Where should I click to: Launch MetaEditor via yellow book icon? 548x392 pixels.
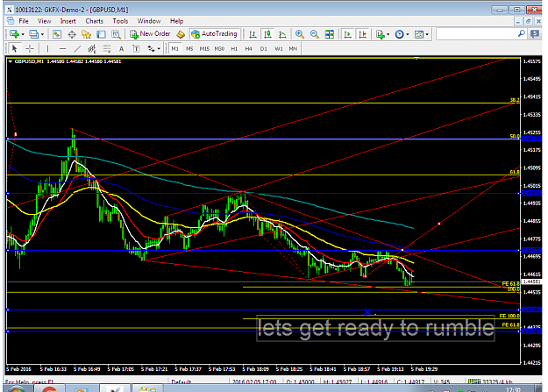[181, 34]
